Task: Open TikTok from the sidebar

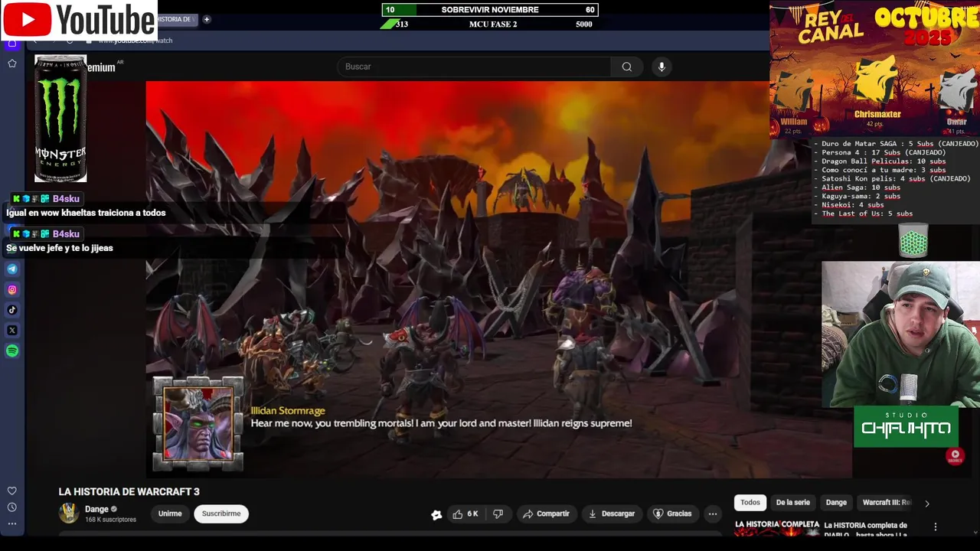Action: 12,310
